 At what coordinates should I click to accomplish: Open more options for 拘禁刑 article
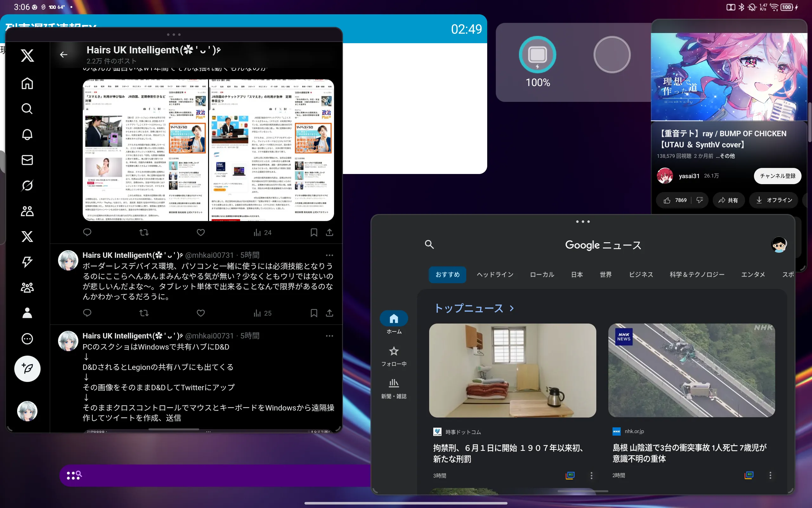point(591,475)
